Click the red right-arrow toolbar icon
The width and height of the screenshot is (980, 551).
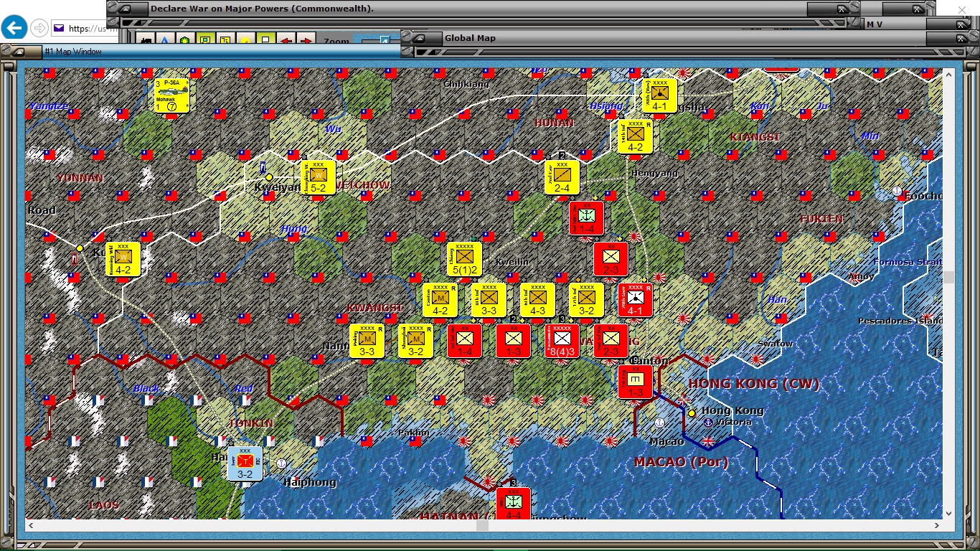pos(306,40)
